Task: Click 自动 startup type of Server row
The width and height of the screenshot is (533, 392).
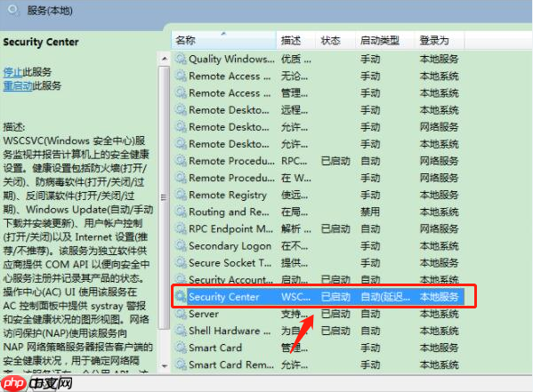Action: pyautogui.click(x=370, y=314)
